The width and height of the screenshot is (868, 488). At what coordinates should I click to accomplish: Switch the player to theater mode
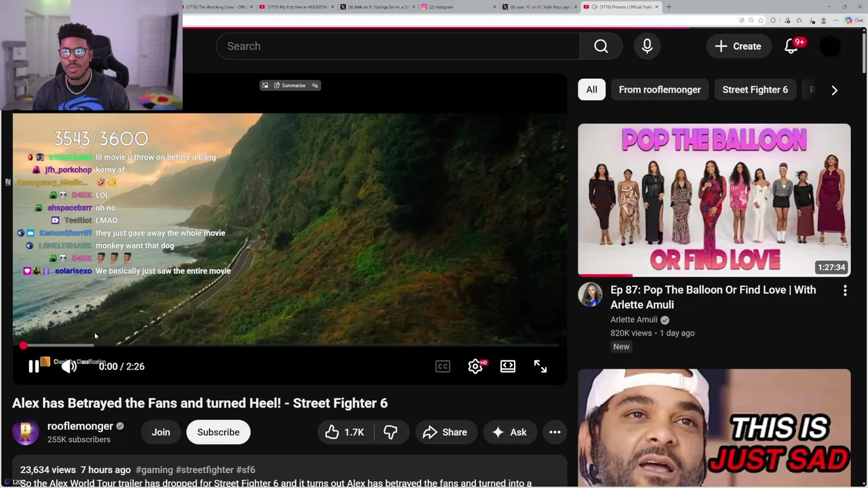(x=508, y=367)
